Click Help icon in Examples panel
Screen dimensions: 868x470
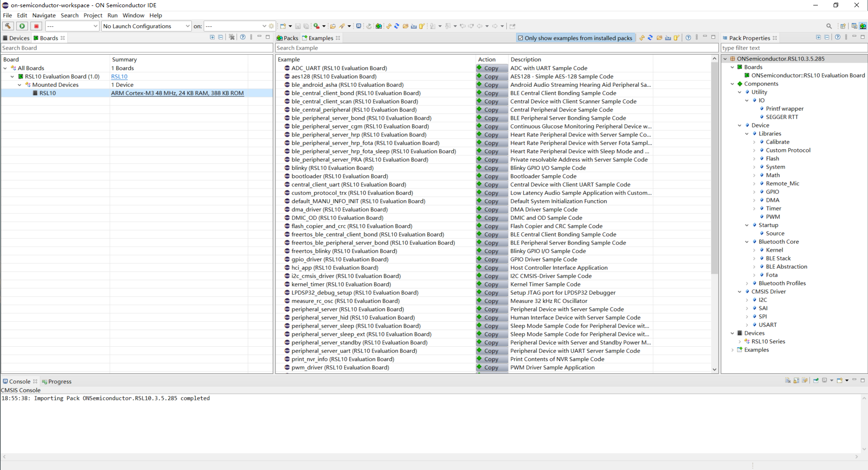click(x=688, y=38)
